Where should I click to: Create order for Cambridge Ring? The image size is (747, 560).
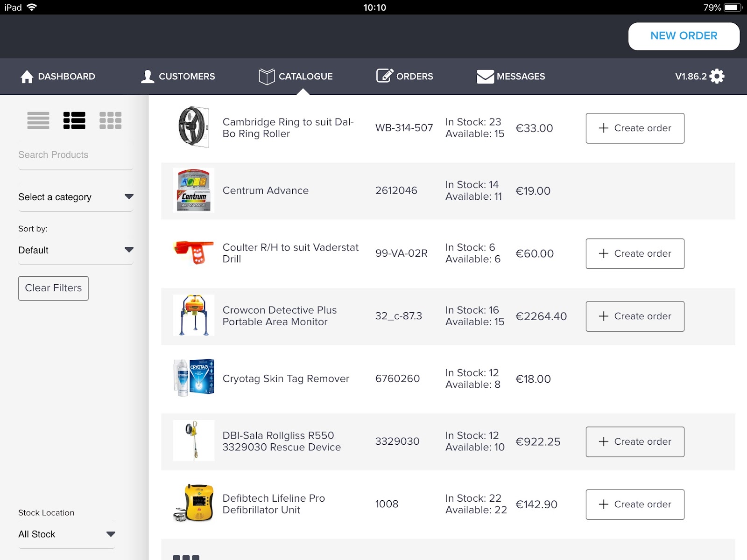tap(635, 128)
